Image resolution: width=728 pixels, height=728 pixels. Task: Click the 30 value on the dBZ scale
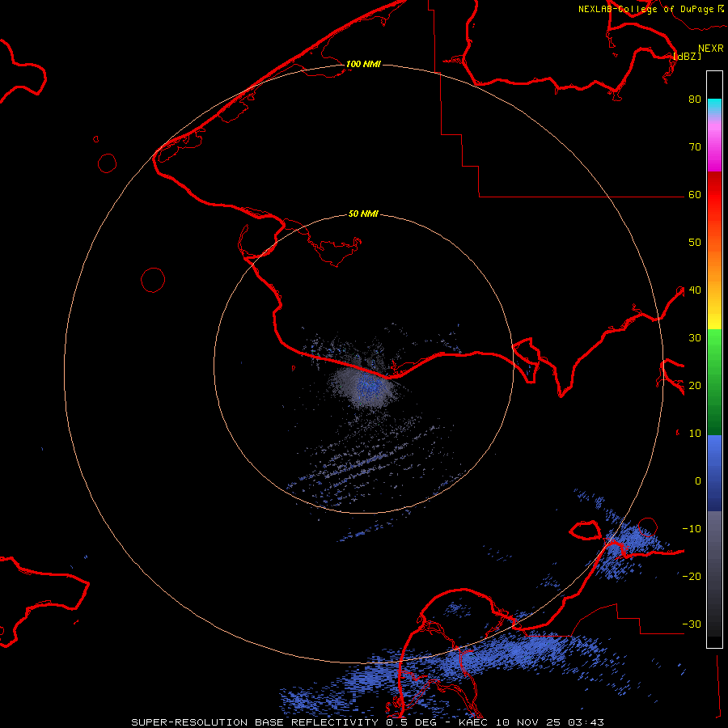(695, 338)
